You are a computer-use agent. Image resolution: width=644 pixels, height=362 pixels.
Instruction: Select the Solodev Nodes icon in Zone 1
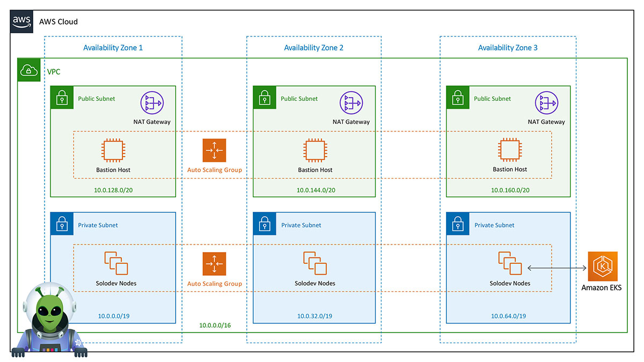116,263
